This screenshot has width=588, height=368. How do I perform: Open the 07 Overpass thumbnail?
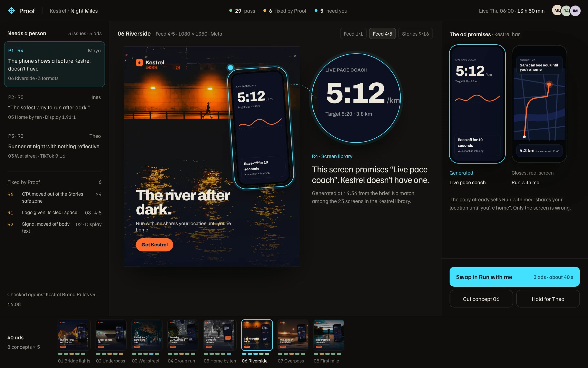click(x=293, y=335)
